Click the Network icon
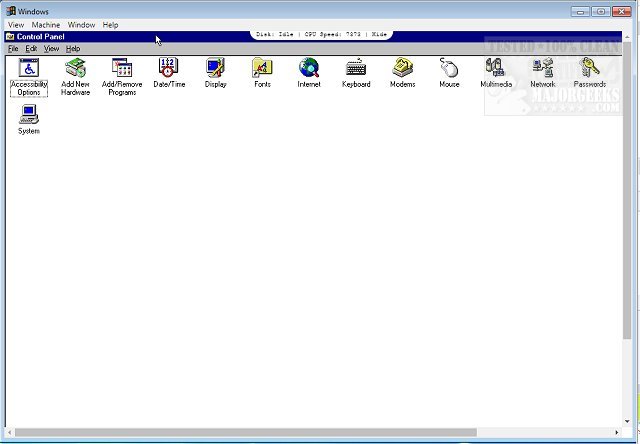This screenshot has width=640, height=444. pos(542,68)
